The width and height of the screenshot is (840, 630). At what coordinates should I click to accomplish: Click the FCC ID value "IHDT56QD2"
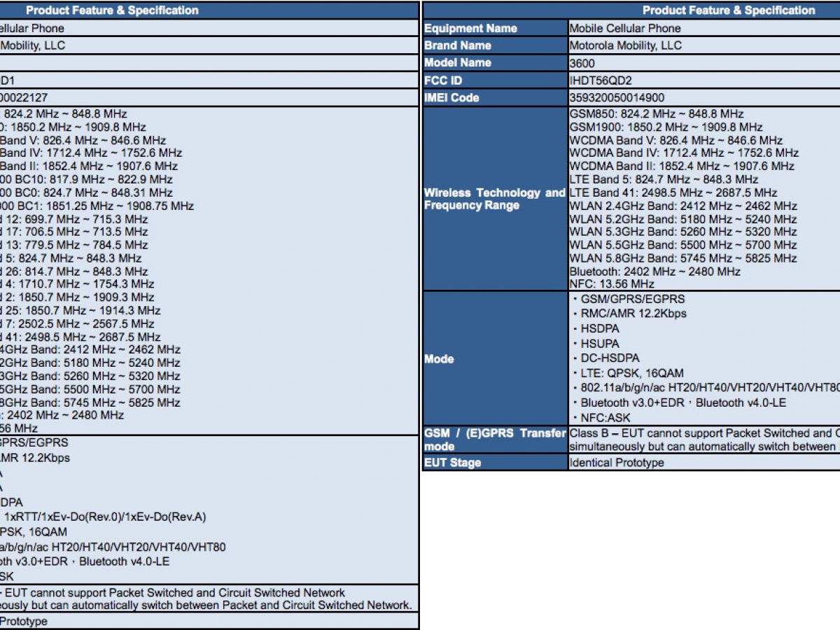coord(601,80)
